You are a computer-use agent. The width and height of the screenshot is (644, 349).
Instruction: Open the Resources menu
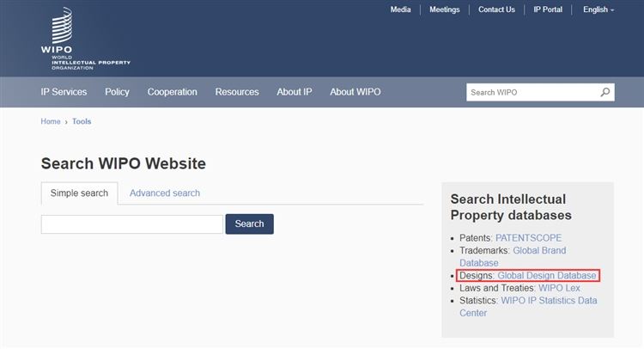coord(237,92)
